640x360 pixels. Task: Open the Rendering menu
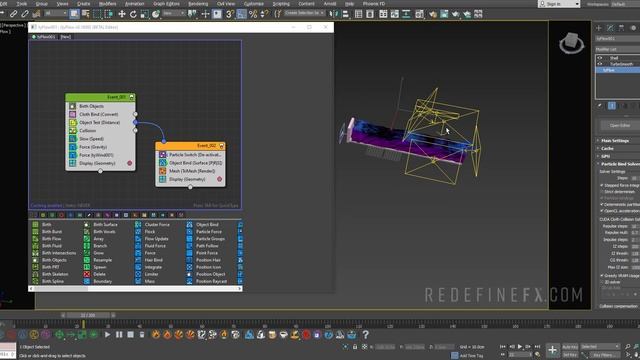(198, 4)
